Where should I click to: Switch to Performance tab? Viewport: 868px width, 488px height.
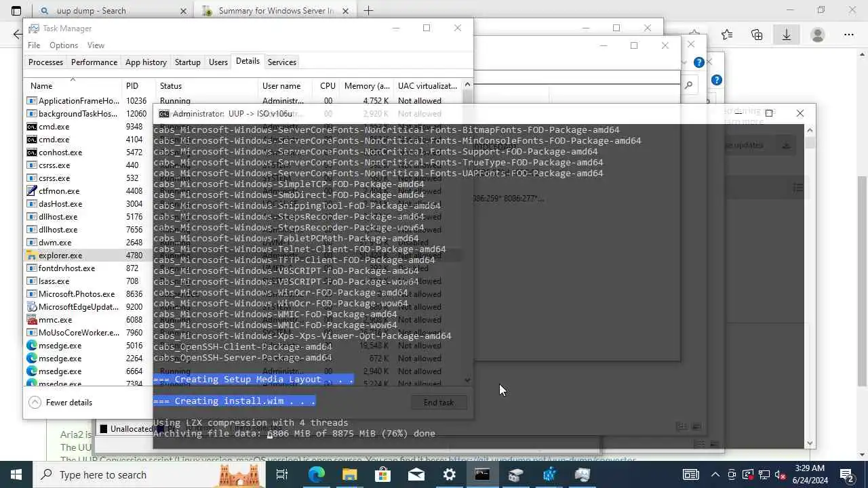tap(94, 62)
